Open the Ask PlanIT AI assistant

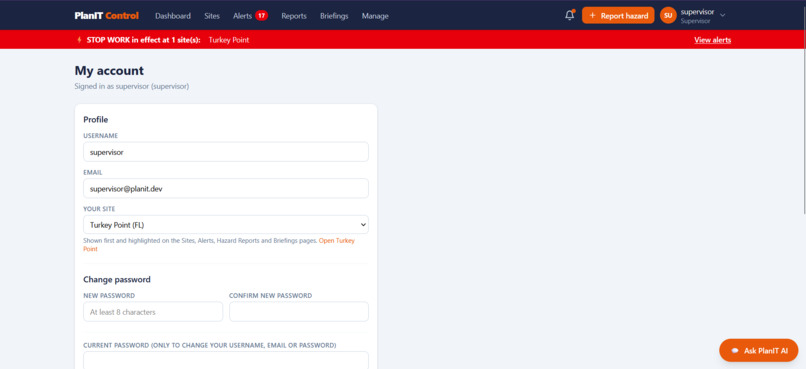click(x=758, y=350)
